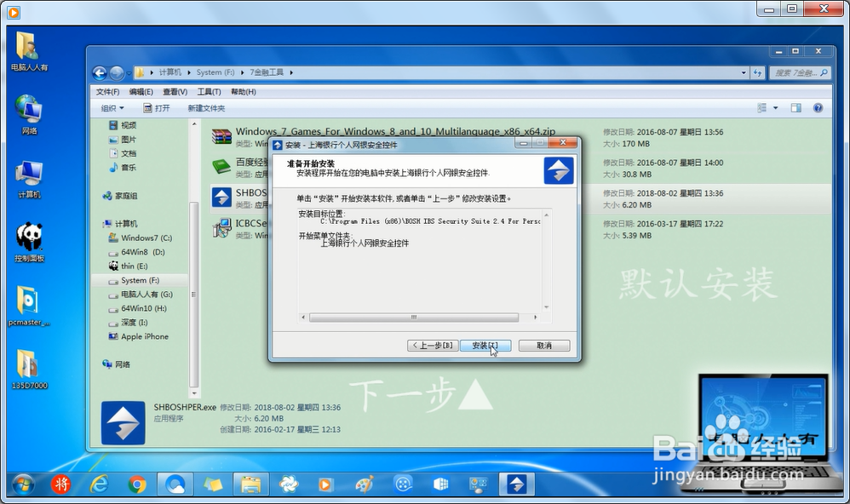Open Internet Explorer from the taskbar
This screenshot has height=504, width=850.
pyautogui.click(x=99, y=484)
